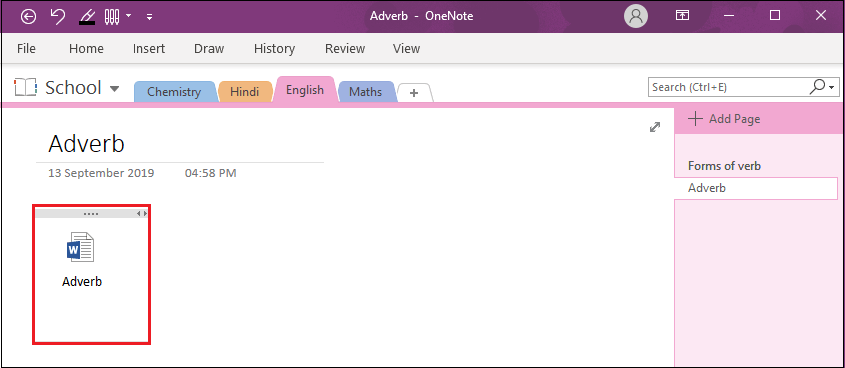This screenshot has height=368, width=845.
Task: Maximize the OneNote window
Action: [775, 16]
